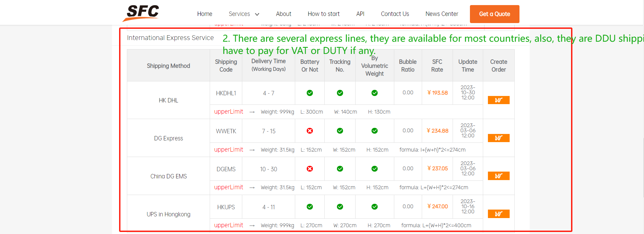This screenshot has height=234, width=644.
Task: Click upperLimit label under WWETK
Action: [x=229, y=150]
